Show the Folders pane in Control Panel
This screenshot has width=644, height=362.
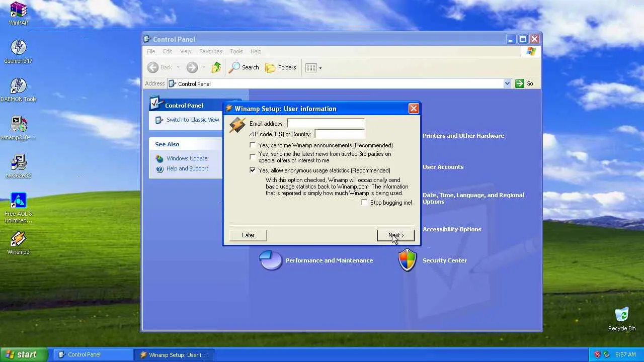click(x=281, y=67)
